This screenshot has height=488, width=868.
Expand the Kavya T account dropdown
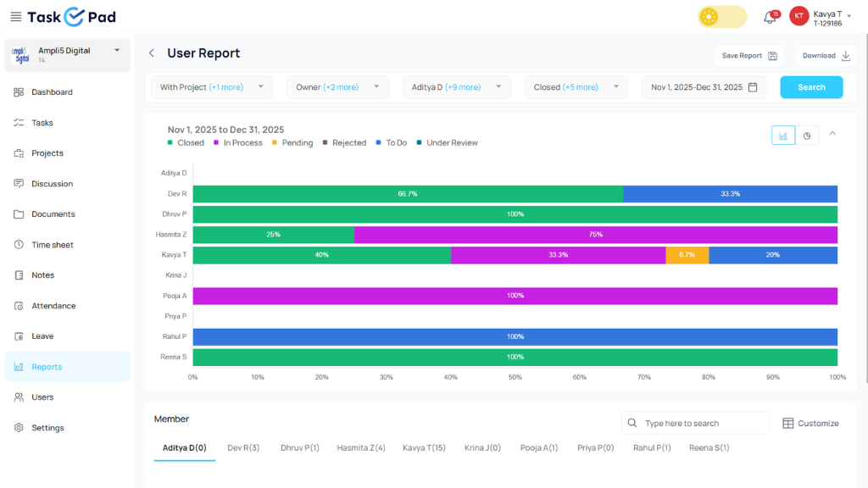pos(849,16)
